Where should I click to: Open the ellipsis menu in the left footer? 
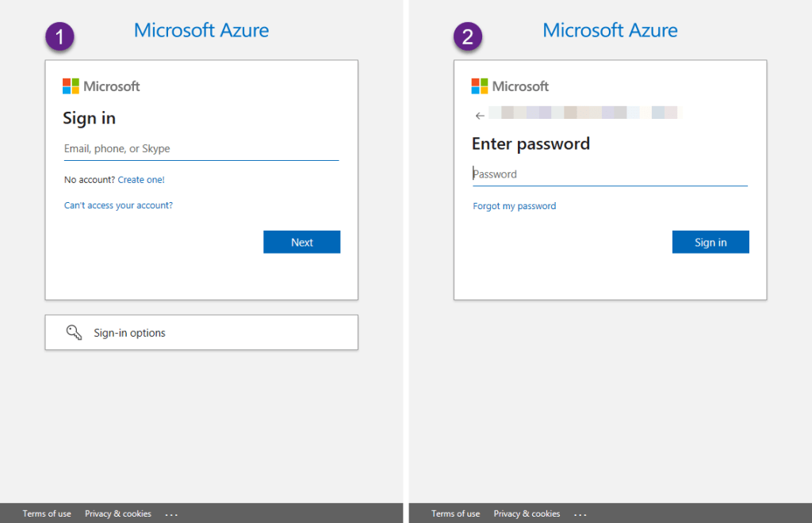(x=171, y=514)
